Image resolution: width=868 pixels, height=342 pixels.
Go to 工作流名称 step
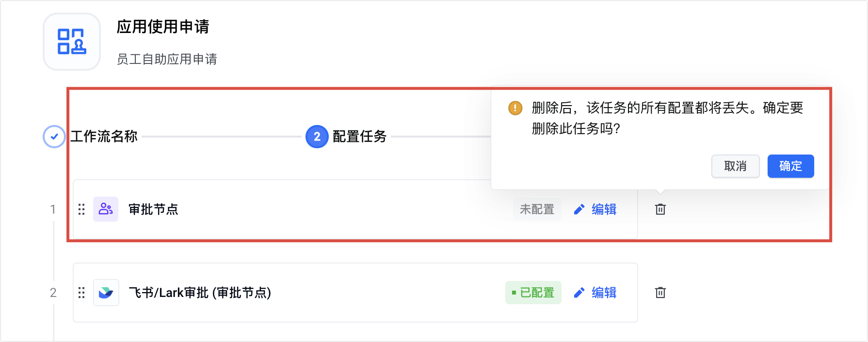[104, 137]
